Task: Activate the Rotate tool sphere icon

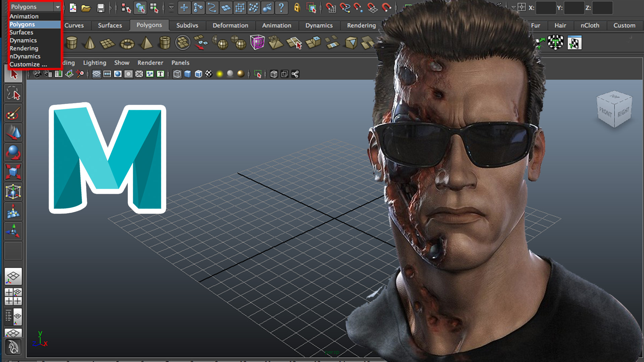Action: click(13, 153)
